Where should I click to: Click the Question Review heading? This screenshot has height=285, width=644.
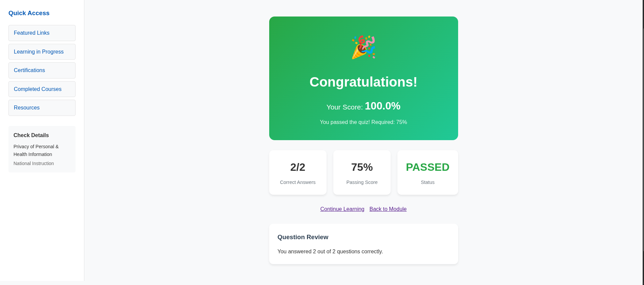pos(303,237)
